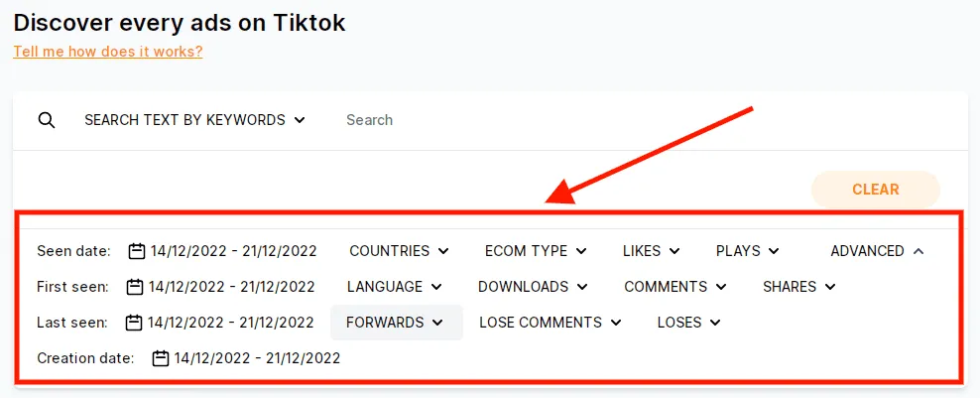This screenshot has width=980, height=398.
Task: Collapse the Advanced filters section
Action: click(877, 251)
